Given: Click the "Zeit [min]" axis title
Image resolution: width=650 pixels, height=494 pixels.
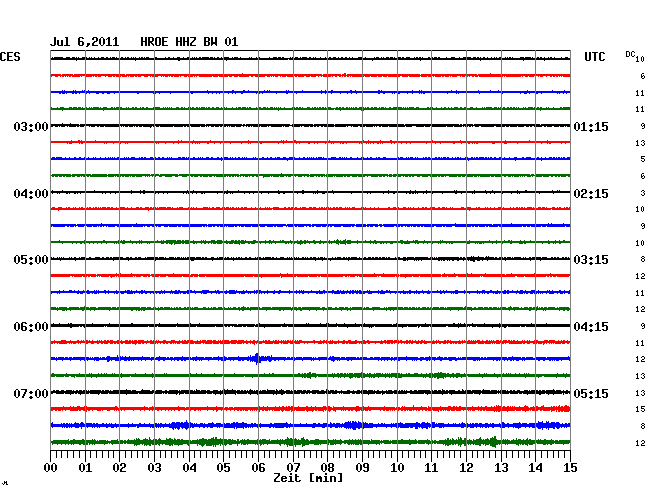Looking at the screenshot, I should [x=308, y=478].
